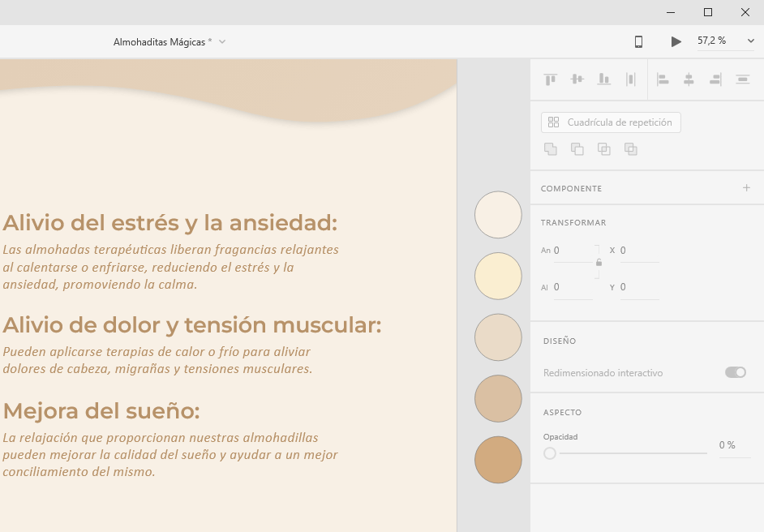Add a component with the plus
Viewport: 764px width, 532px height.
(x=747, y=188)
